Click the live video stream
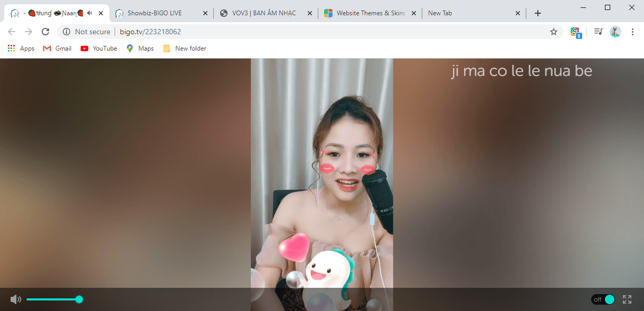The width and height of the screenshot is (644, 311). (x=322, y=184)
